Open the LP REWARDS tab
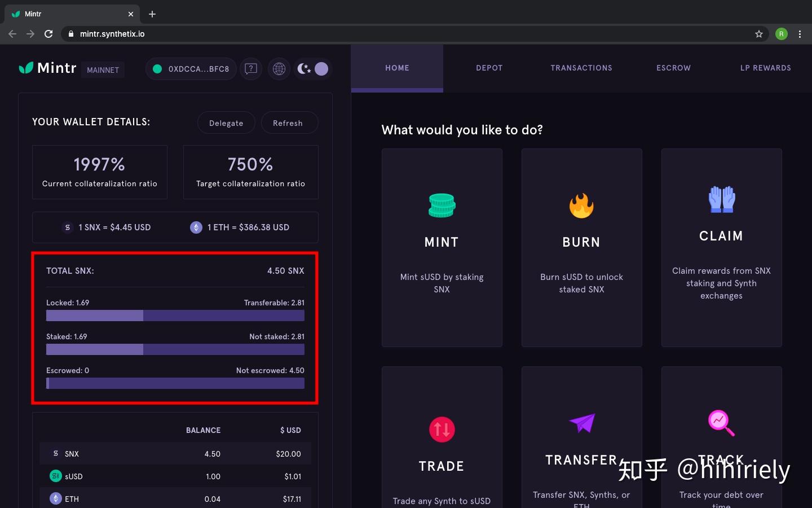This screenshot has width=812, height=508. [x=766, y=68]
